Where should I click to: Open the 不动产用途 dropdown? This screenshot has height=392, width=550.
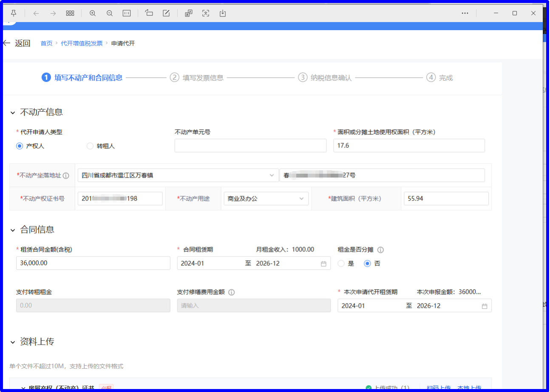pyautogui.click(x=266, y=198)
